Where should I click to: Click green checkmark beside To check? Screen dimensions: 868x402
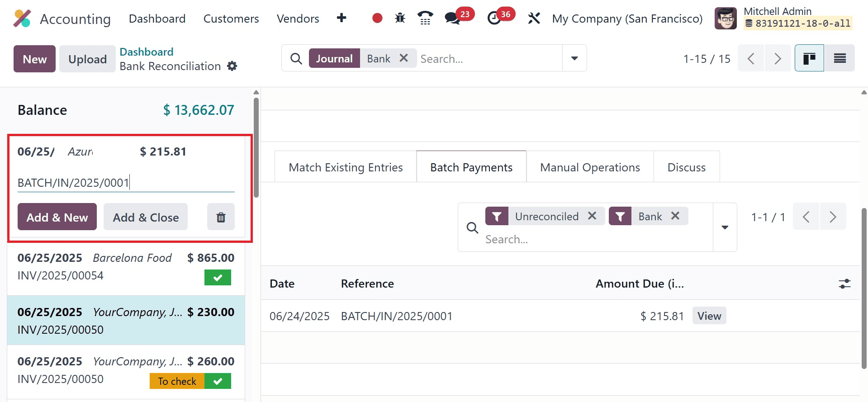point(218,381)
